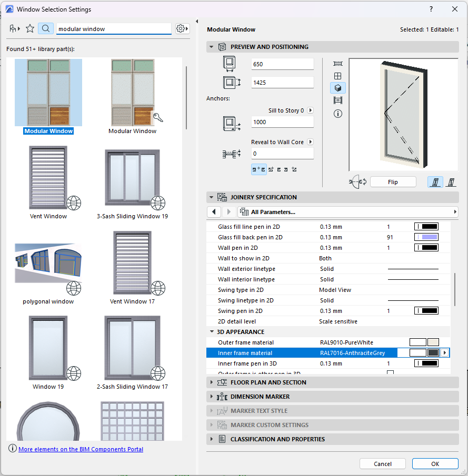Click Glass fill back pen swatch

coord(426,237)
